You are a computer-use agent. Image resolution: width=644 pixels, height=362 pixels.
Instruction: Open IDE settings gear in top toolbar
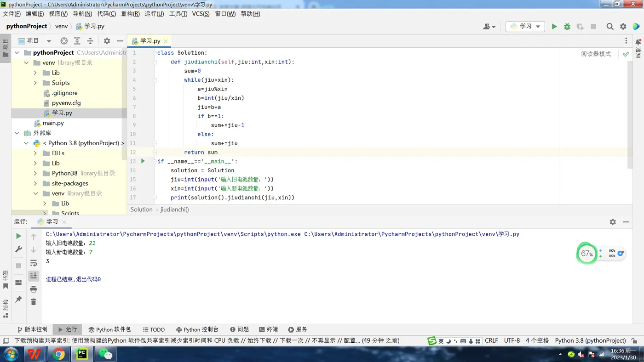pyautogui.click(x=623, y=27)
